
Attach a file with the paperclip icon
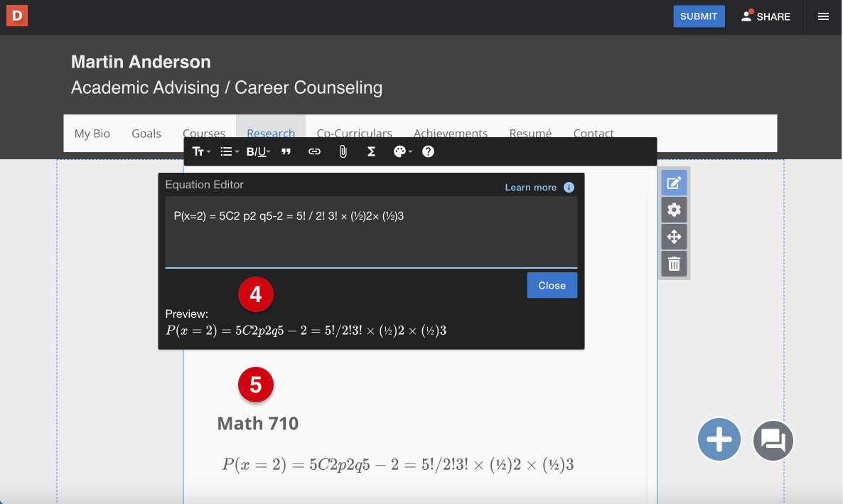click(x=343, y=151)
